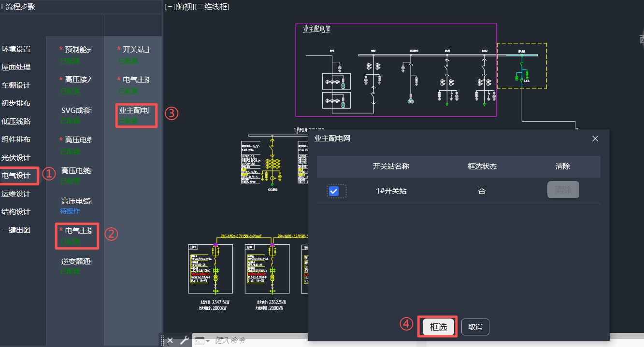Click the disabled 清除 button in the table
644x347 pixels.
pyautogui.click(x=563, y=190)
